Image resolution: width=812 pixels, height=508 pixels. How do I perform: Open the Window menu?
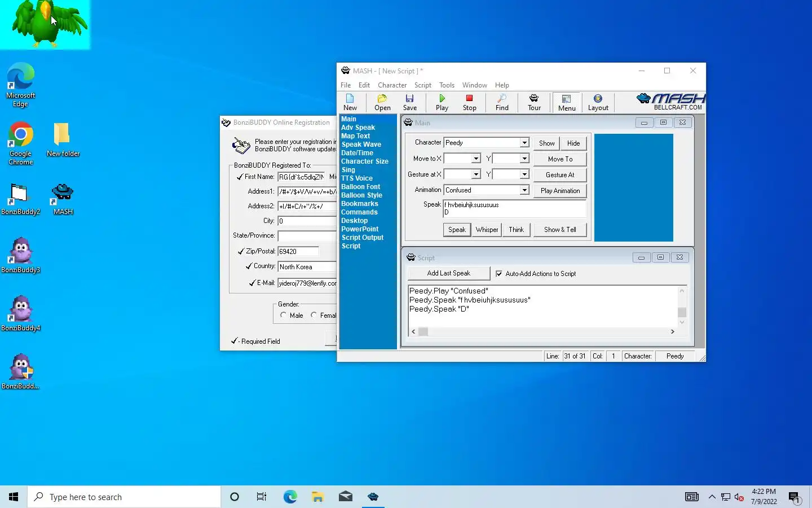475,85
